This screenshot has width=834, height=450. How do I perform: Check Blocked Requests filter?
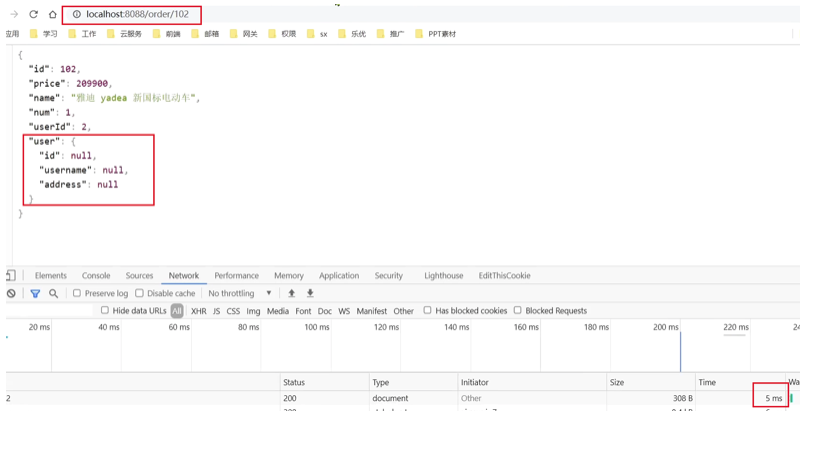[x=518, y=310]
